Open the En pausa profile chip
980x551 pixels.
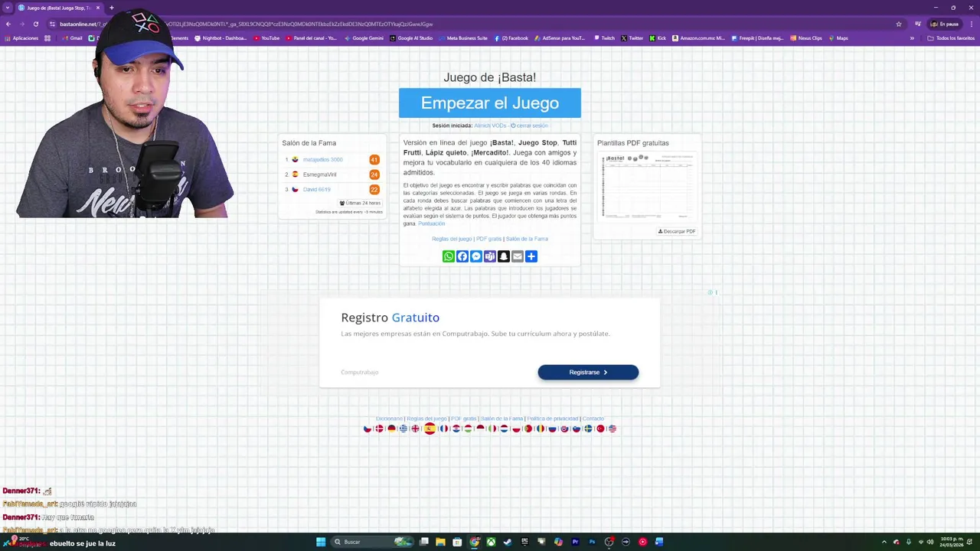click(x=945, y=24)
